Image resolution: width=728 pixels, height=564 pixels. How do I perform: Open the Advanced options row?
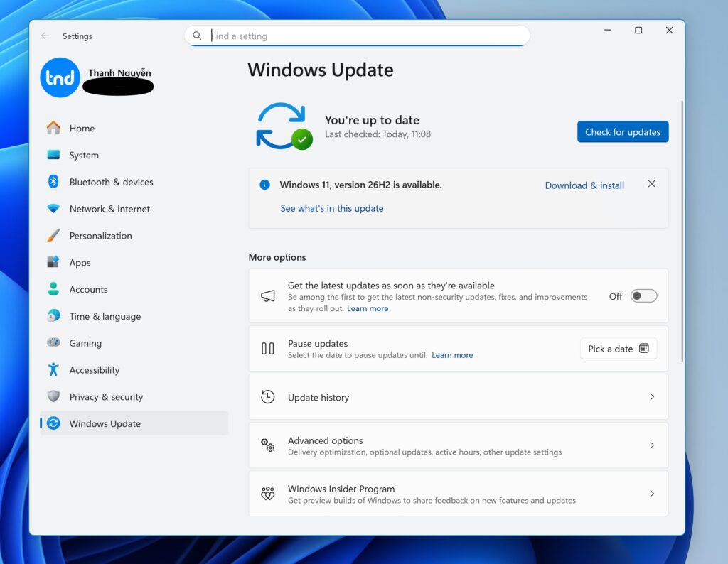tap(459, 445)
